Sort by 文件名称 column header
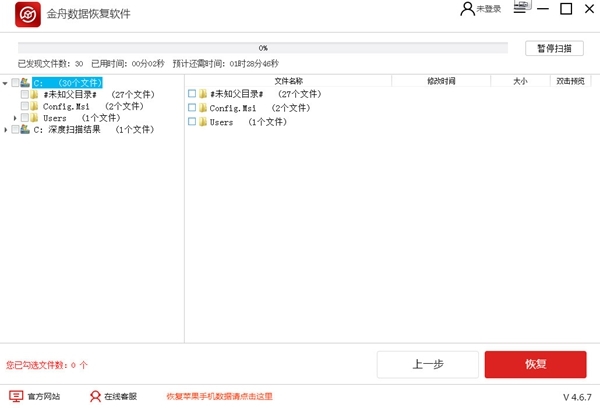Image resolution: width=600 pixels, height=408 pixels. [289, 81]
